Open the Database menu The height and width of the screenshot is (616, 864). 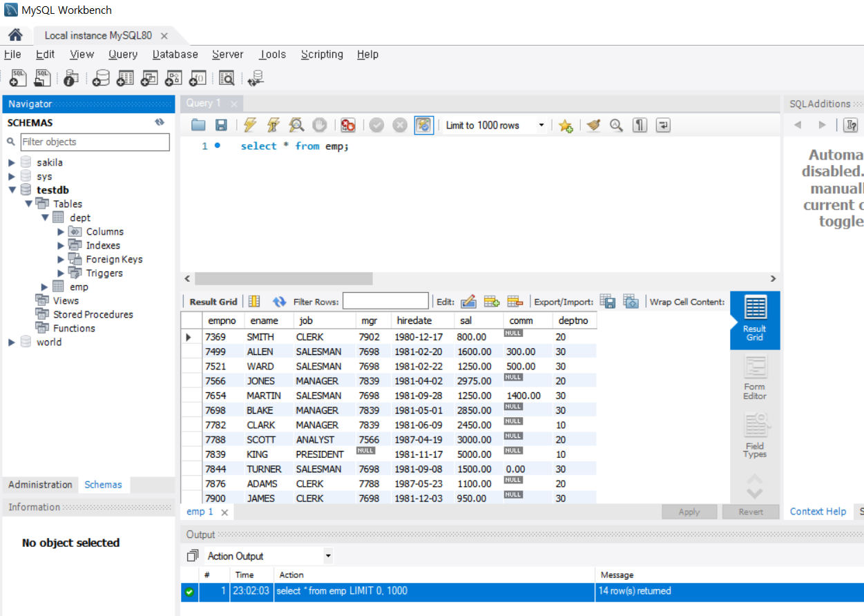pos(175,55)
